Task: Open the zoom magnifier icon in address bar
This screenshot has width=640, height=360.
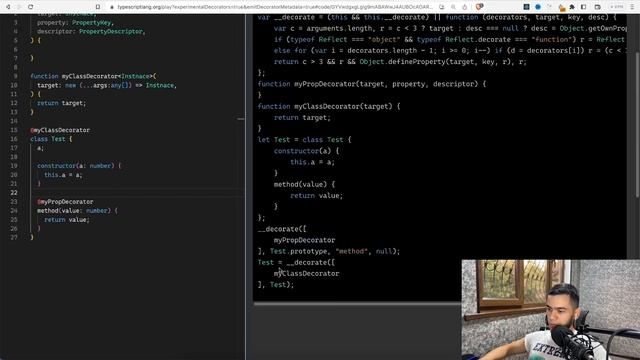Action: (453, 7)
